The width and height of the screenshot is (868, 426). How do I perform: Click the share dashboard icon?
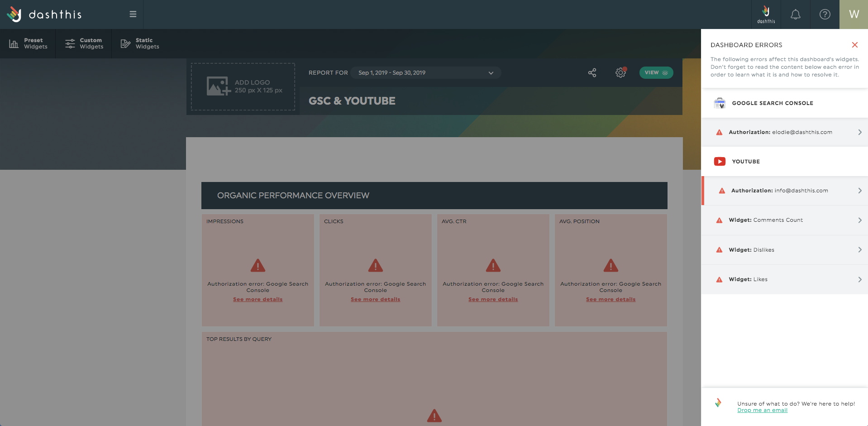(x=592, y=72)
